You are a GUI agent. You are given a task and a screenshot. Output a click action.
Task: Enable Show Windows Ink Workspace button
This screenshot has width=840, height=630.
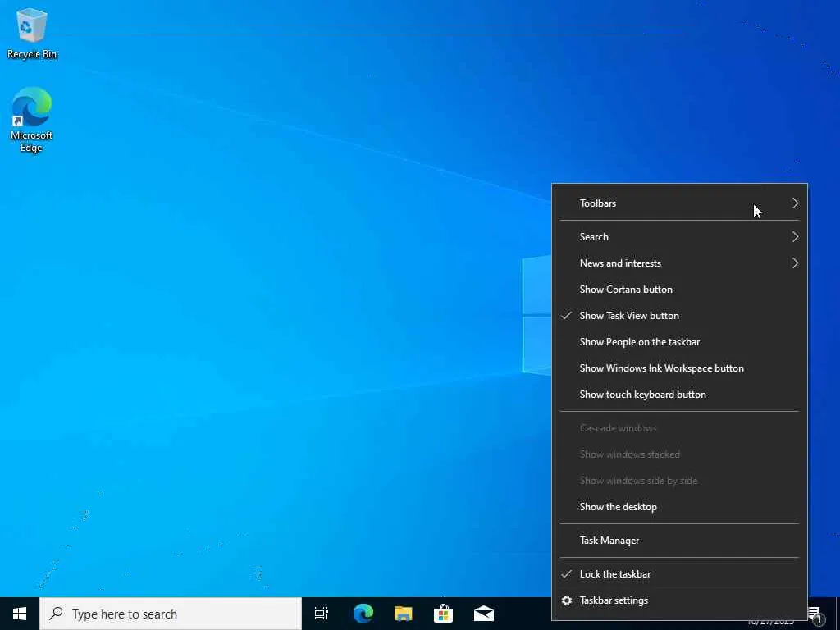(x=679, y=368)
